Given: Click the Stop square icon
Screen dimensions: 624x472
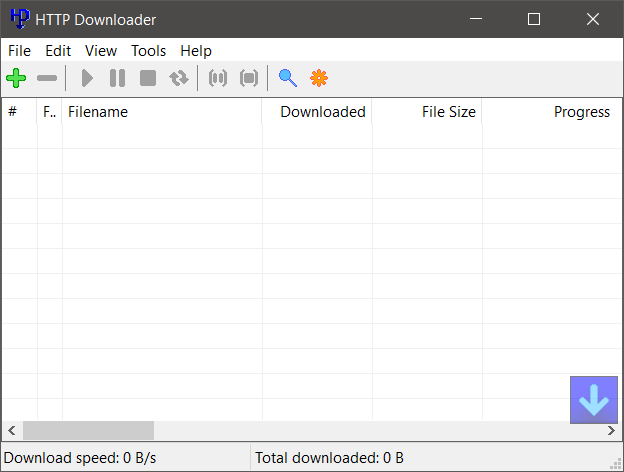Looking at the screenshot, I should tap(148, 78).
